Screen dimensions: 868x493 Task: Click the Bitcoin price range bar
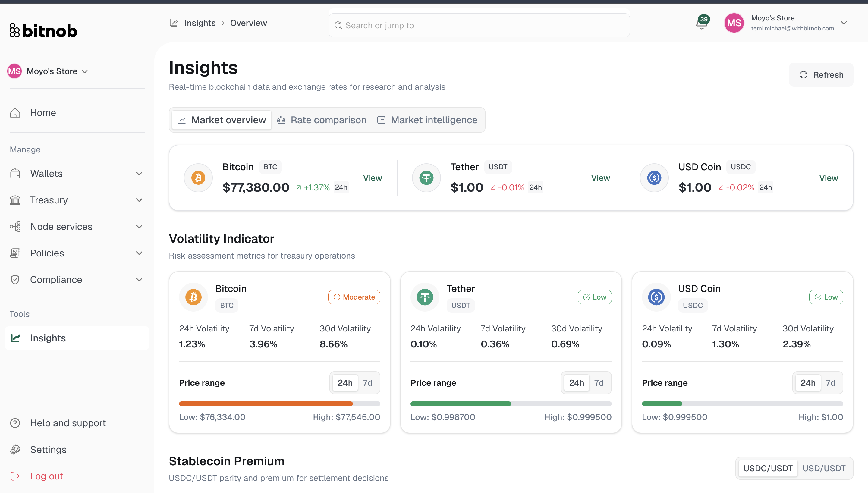coord(279,404)
